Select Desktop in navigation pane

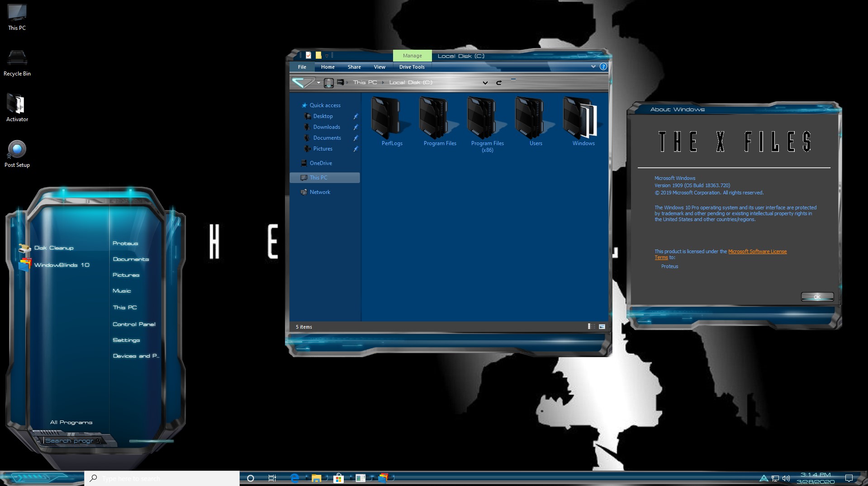[323, 116]
